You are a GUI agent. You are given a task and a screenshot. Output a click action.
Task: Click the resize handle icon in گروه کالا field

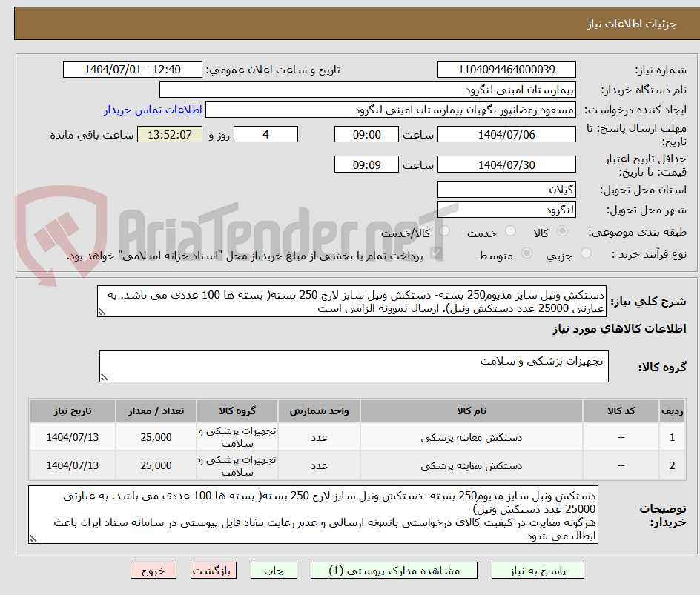pyautogui.click(x=105, y=377)
